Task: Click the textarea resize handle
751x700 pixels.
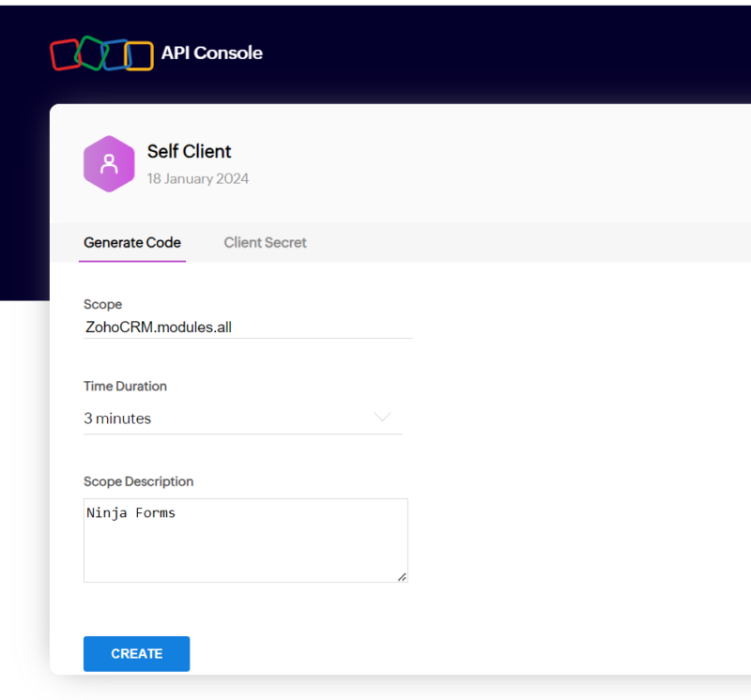Action: pyautogui.click(x=403, y=577)
